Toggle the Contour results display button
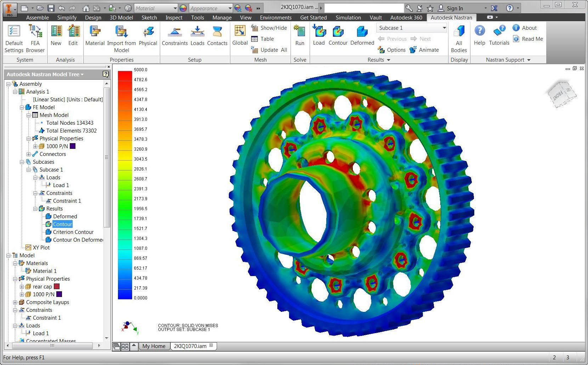This screenshot has width=588, height=365. pos(338,36)
